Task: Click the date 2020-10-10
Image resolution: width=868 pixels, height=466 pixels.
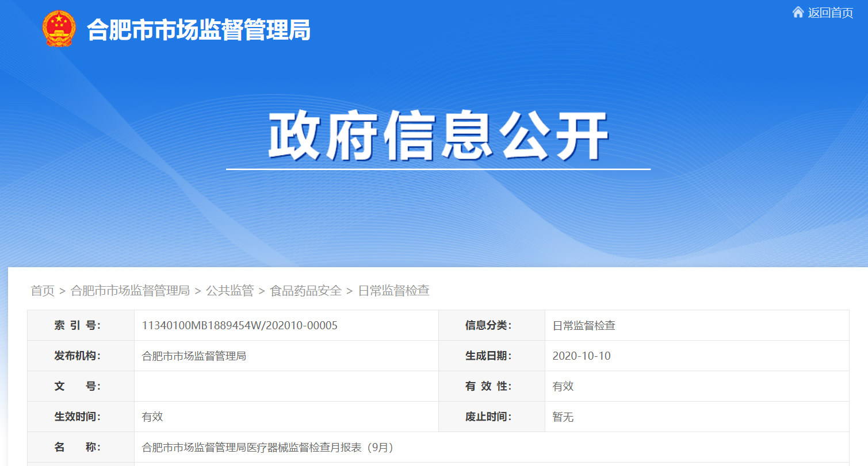Action: 582,356
